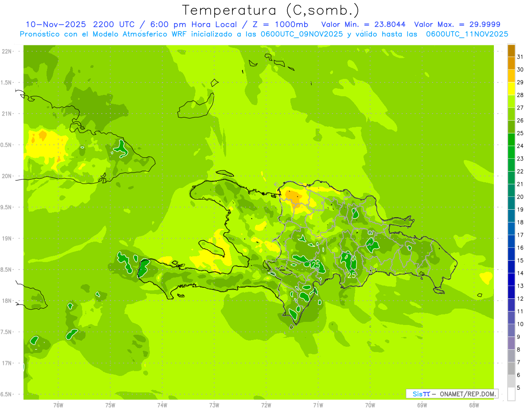Pick the dark blue colorbar segment between 12 and 13
The image size is (532, 411).
click(511, 292)
